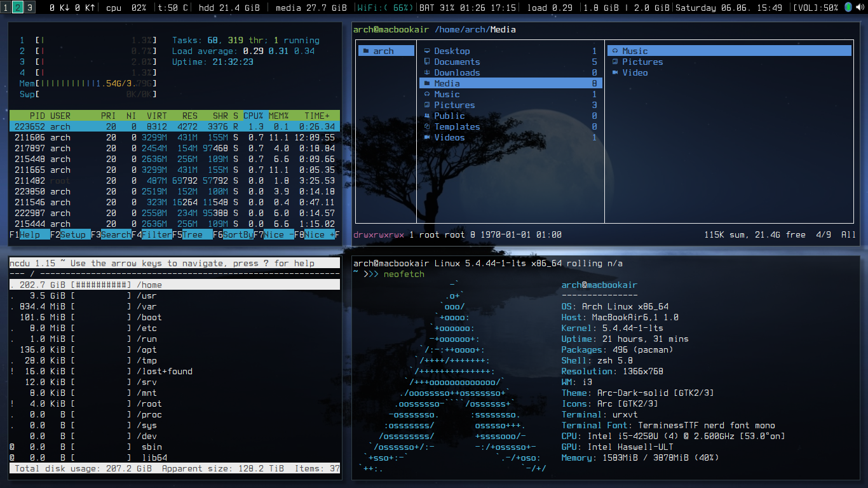This screenshot has height=488, width=868.
Task: Select htop process row PID 222987
Action: pos(175,213)
